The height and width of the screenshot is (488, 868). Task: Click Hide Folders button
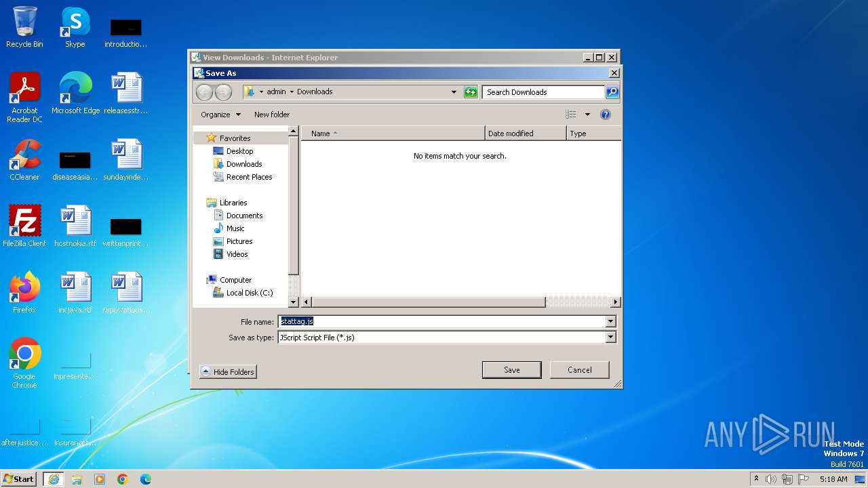[x=228, y=371]
